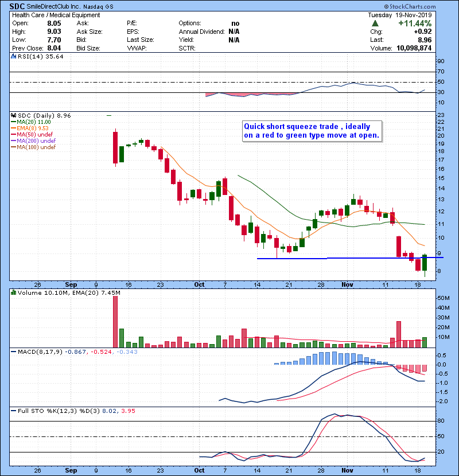Click Health Care / Medical Equipment sector label

click(x=56, y=15)
